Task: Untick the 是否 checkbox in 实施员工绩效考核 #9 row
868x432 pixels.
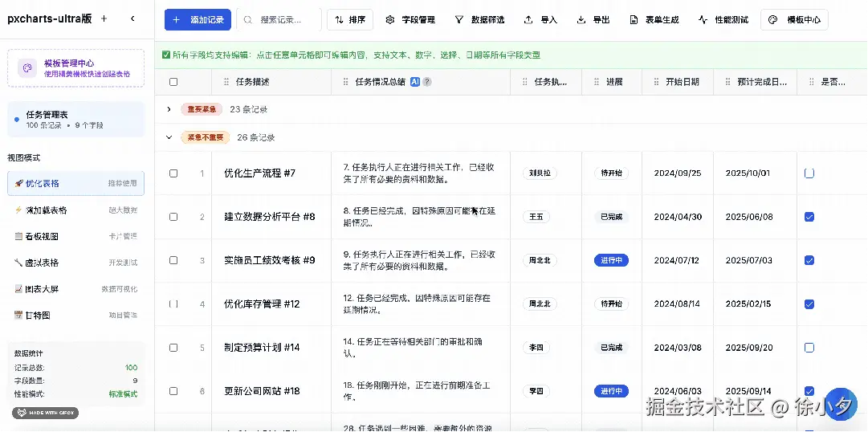Action: [809, 260]
